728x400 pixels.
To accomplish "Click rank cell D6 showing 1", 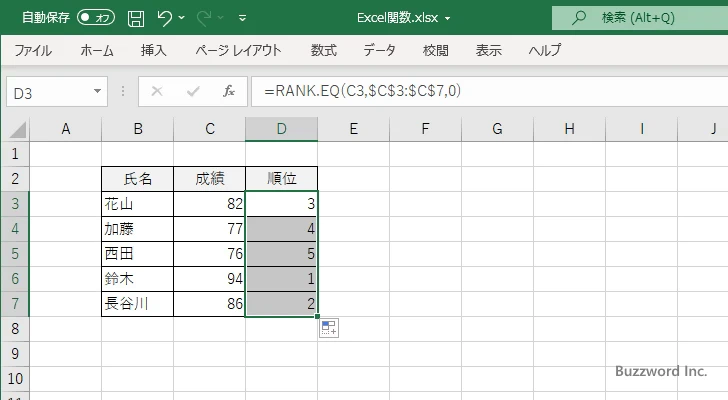I will [281, 279].
